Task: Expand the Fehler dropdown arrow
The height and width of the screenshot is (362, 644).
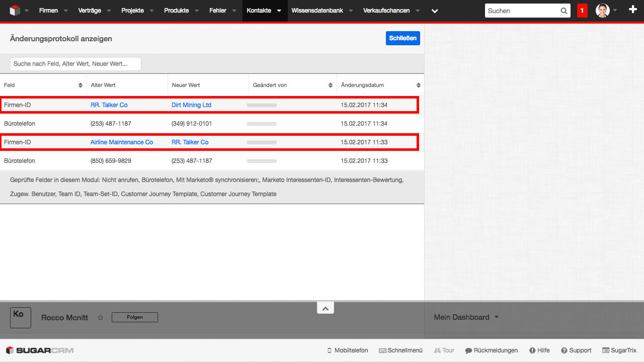Action: [x=234, y=11]
